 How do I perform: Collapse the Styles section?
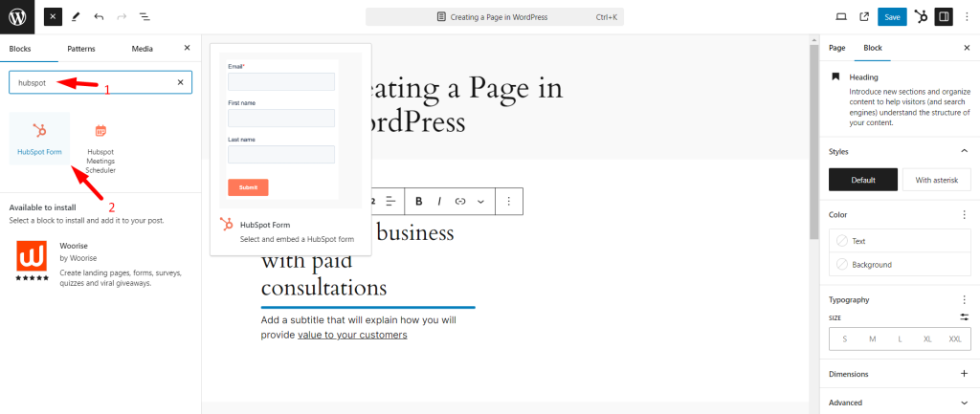964,151
